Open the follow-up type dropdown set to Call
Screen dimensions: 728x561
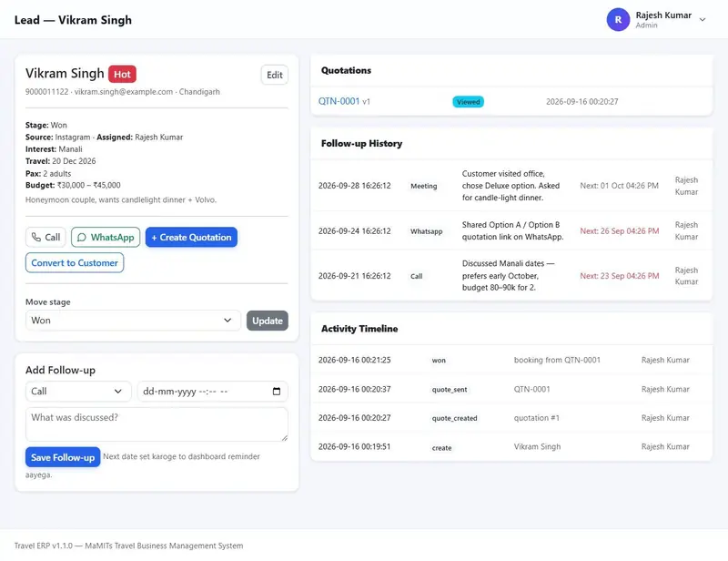coord(78,392)
